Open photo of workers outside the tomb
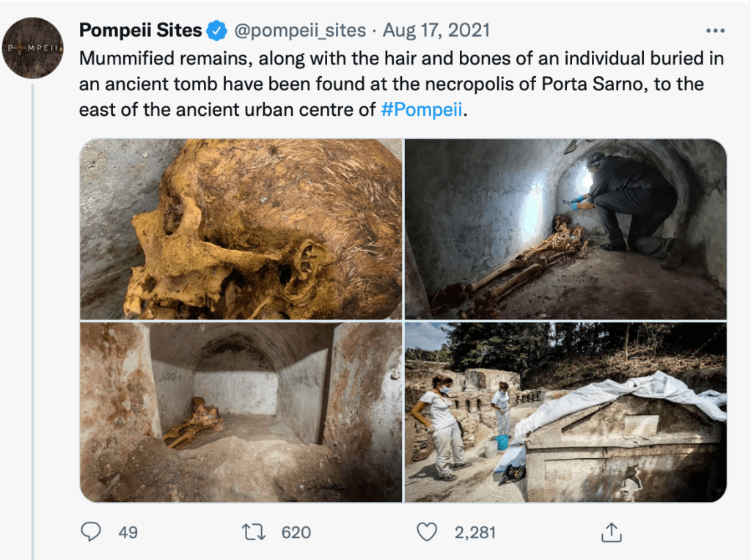 (565, 412)
